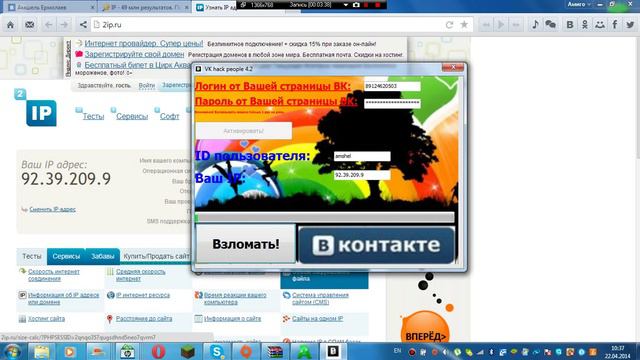
Task: Open "Информация об IP адресе или домене" link
Action: click(63, 298)
